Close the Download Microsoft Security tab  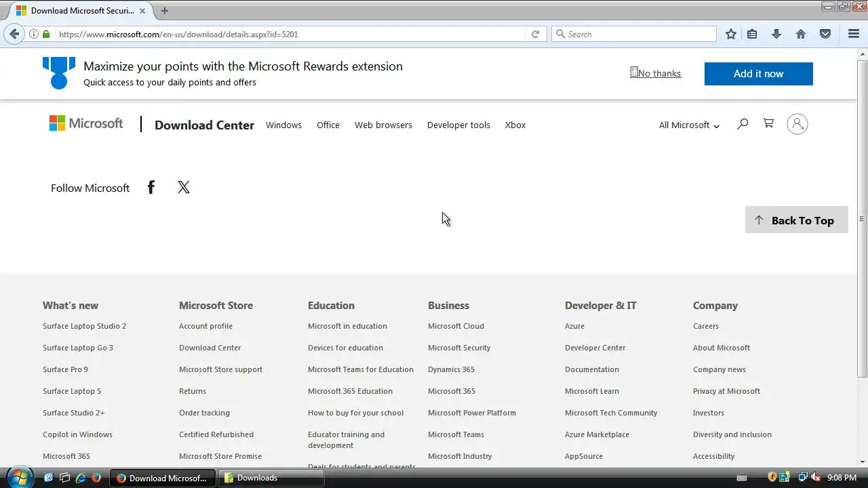142,11
